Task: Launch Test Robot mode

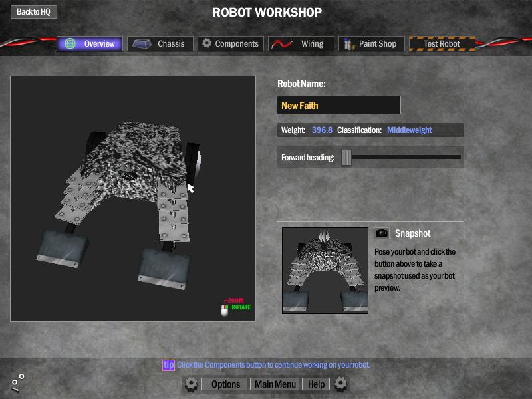Action: (442, 44)
